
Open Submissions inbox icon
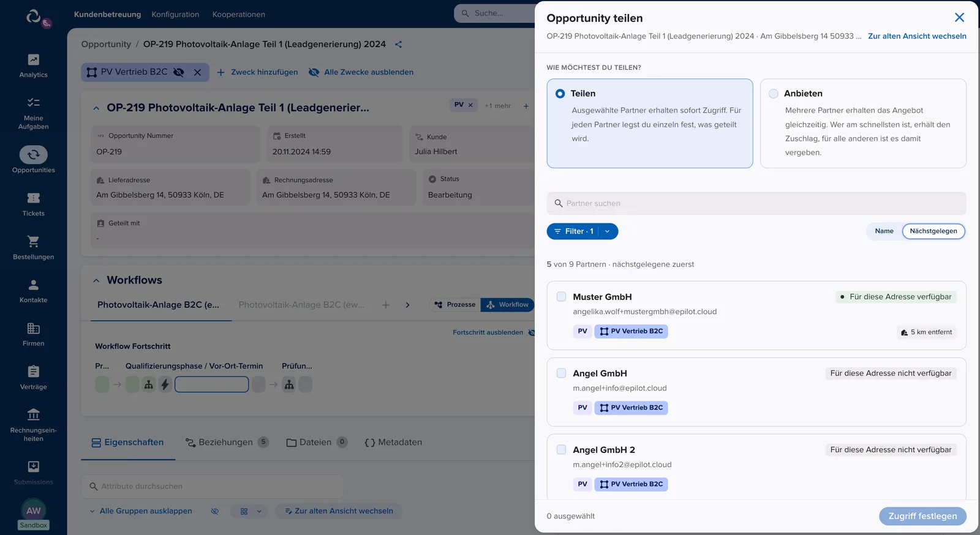34,467
